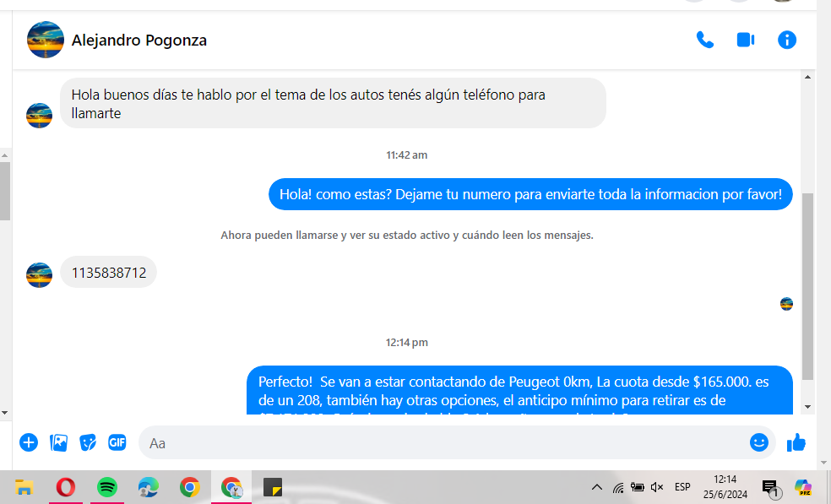Open conversation information panel
The height and width of the screenshot is (504, 831).
point(787,40)
